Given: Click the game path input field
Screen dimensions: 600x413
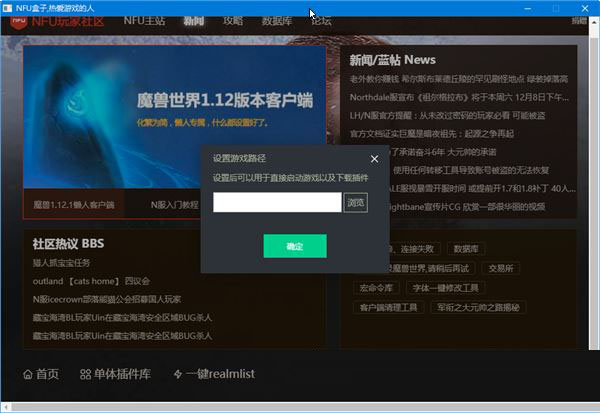Looking at the screenshot, I should coord(277,202).
